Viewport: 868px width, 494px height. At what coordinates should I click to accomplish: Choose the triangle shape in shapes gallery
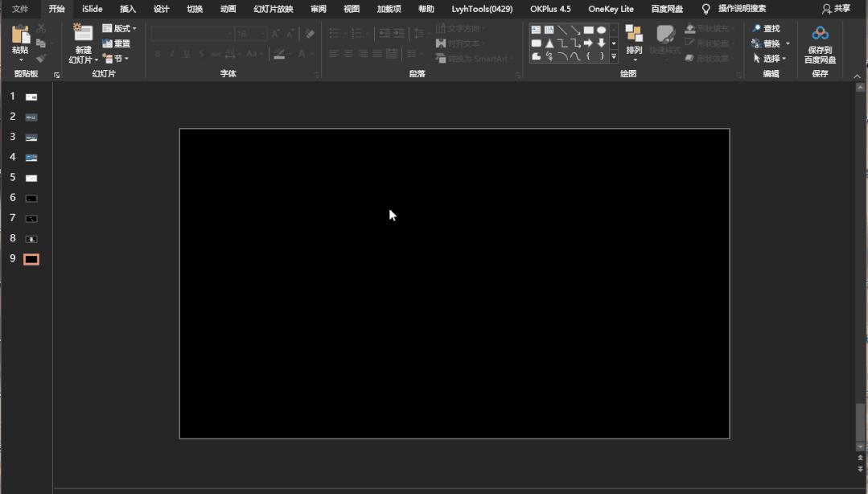[549, 43]
